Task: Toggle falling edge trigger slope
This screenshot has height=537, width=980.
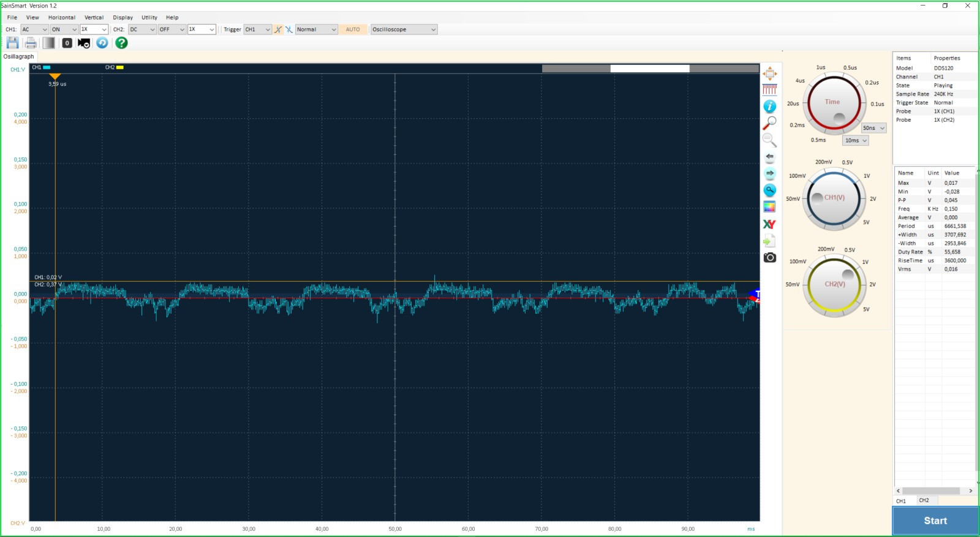Action: [x=288, y=29]
